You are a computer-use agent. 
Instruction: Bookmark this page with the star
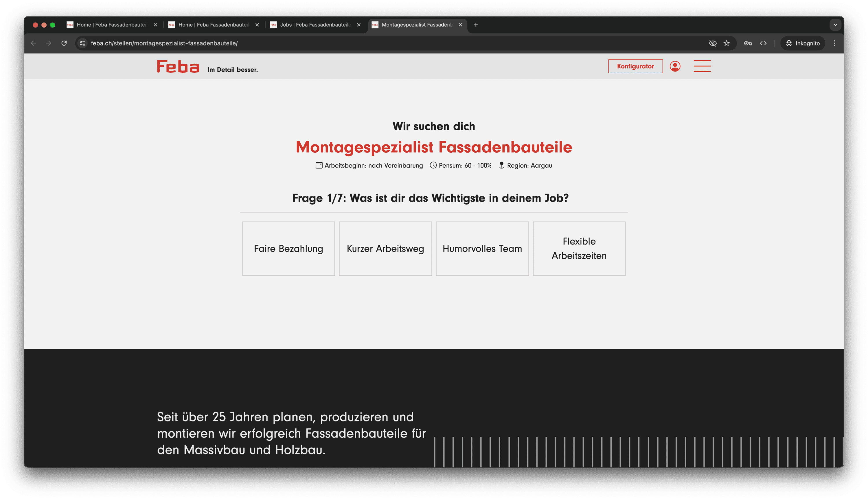pyautogui.click(x=727, y=43)
